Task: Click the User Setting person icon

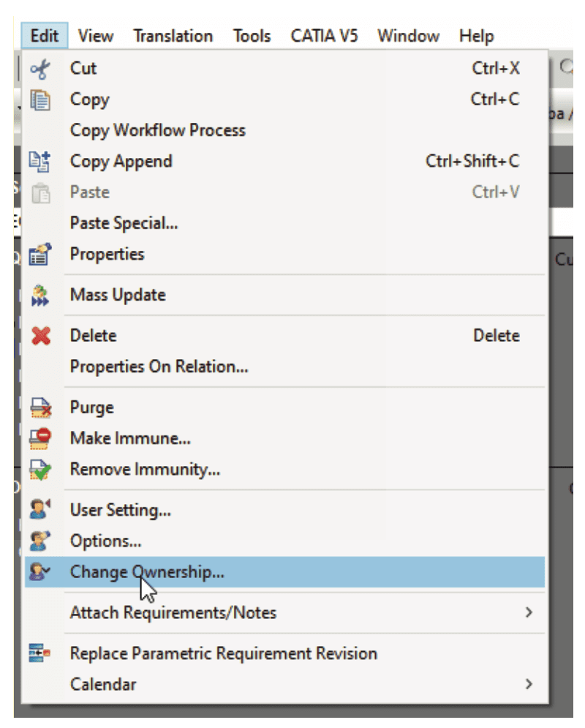Action: 40,509
